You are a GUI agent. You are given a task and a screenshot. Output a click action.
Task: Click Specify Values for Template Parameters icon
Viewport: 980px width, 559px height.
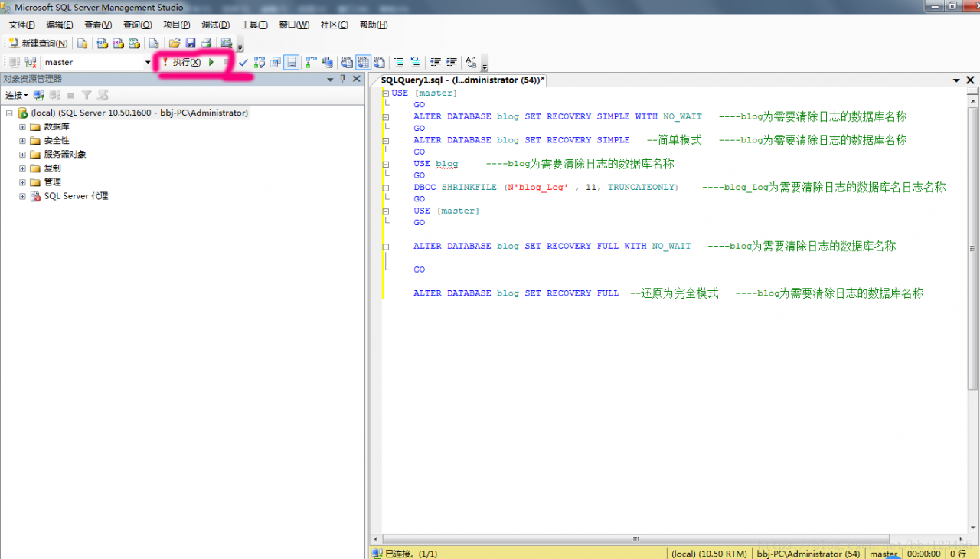pos(472,62)
